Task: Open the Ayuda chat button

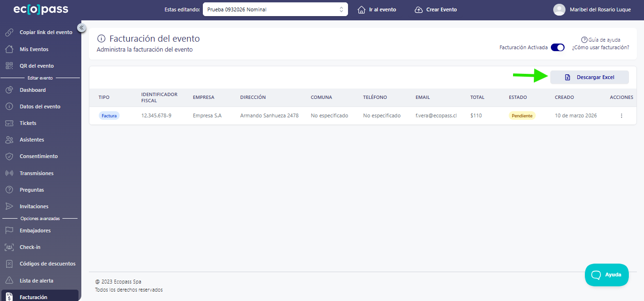Action: [x=607, y=275]
